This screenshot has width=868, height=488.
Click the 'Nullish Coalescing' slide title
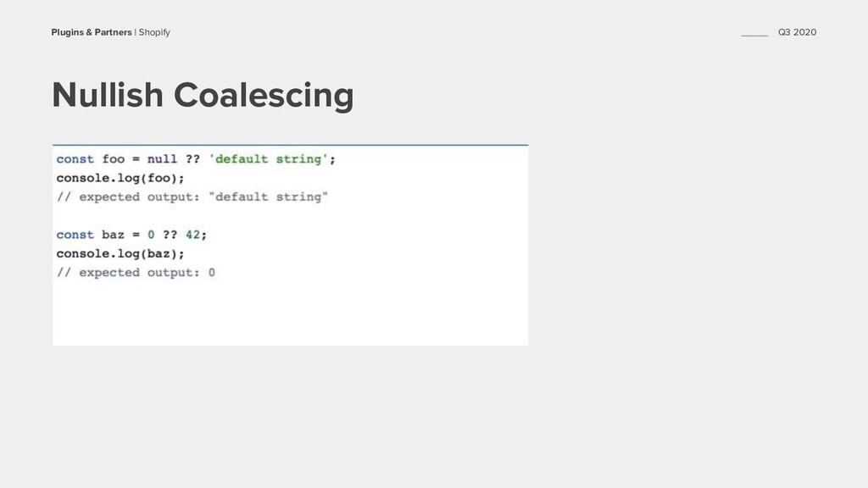203,95
